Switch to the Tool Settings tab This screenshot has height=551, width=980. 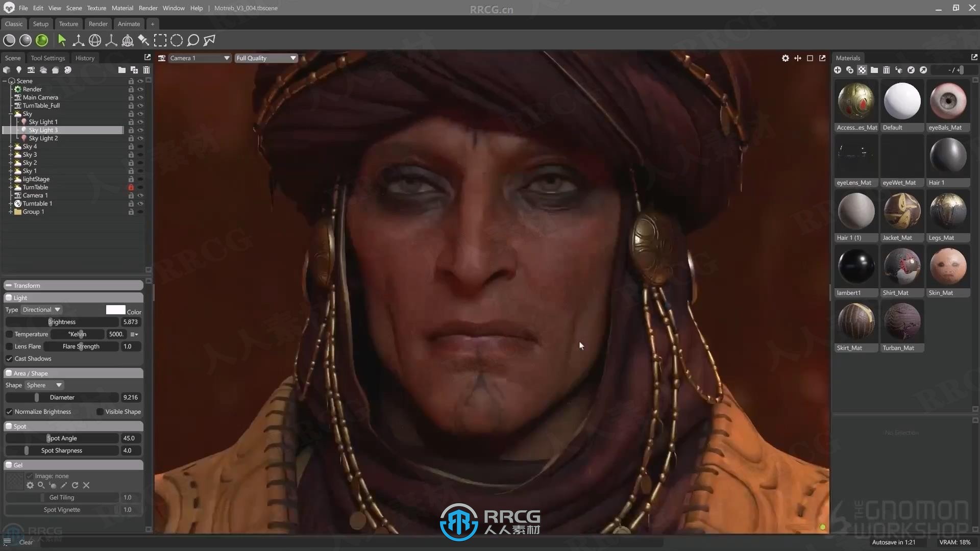pyautogui.click(x=48, y=58)
